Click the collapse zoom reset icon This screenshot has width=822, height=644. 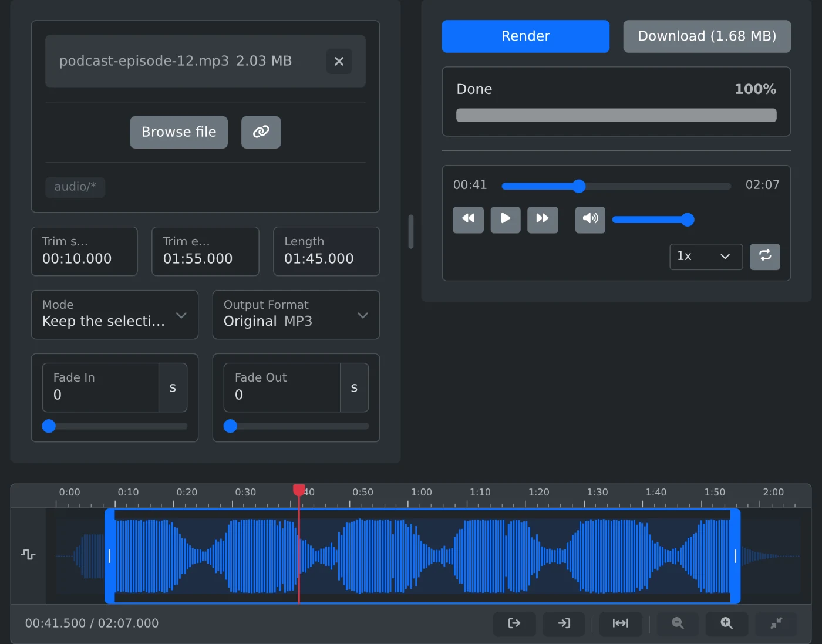[x=776, y=623]
